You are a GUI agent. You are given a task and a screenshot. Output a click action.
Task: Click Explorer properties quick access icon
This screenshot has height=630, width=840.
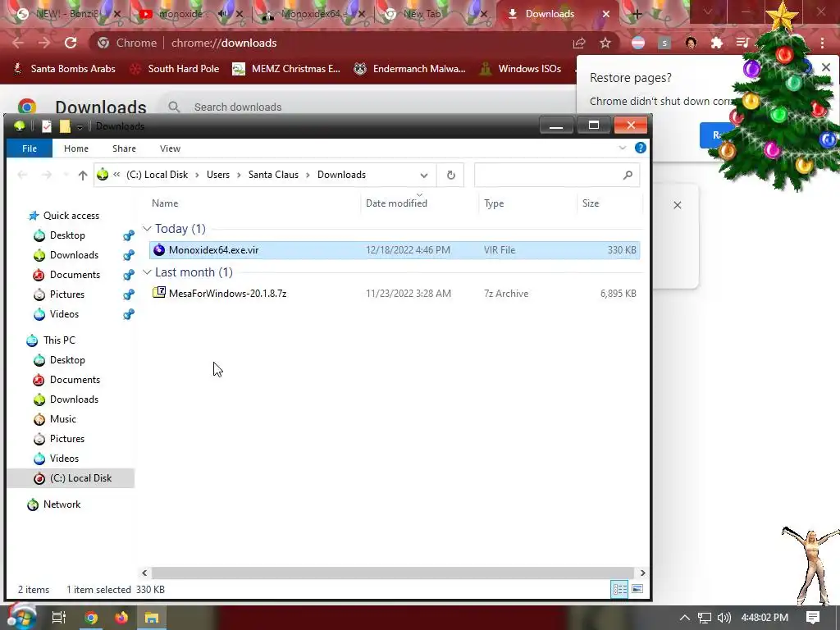47,126
